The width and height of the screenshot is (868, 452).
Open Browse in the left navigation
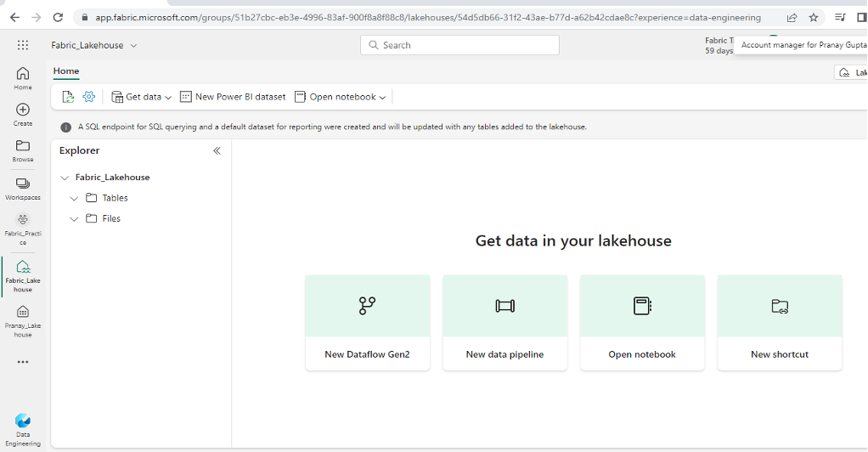(23, 150)
